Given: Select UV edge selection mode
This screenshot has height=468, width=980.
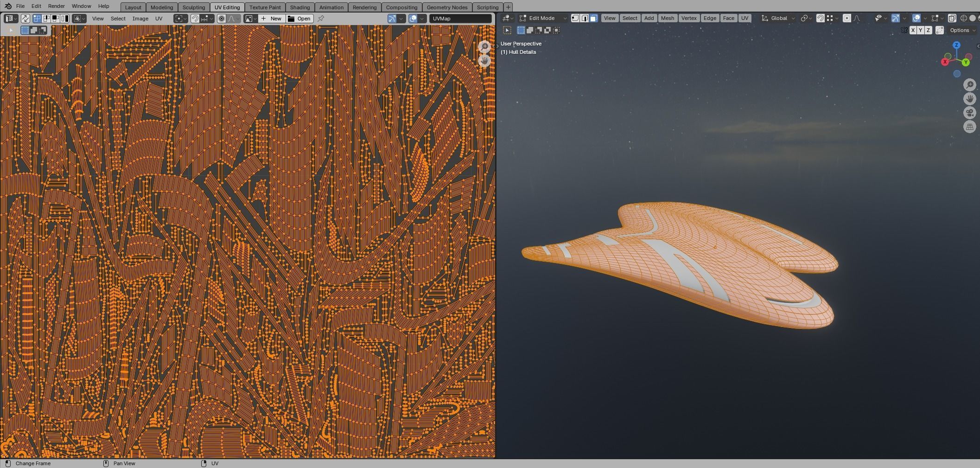Looking at the screenshot, I should coord(46,19).
